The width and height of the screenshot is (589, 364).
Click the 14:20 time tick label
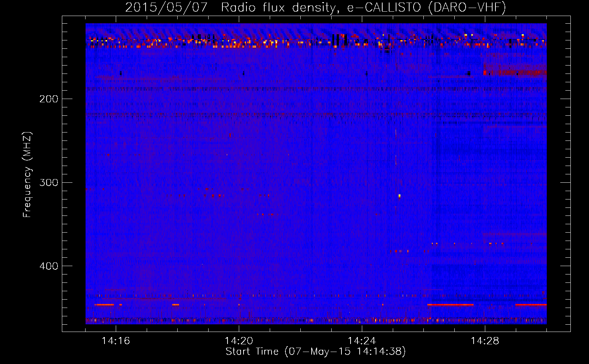(x=239, y=341)
